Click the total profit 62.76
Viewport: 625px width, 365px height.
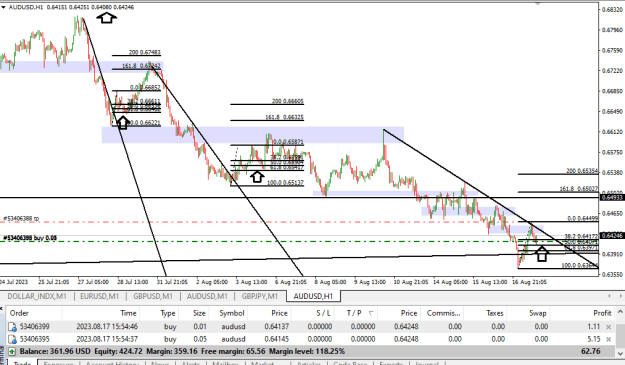(591, 351)
